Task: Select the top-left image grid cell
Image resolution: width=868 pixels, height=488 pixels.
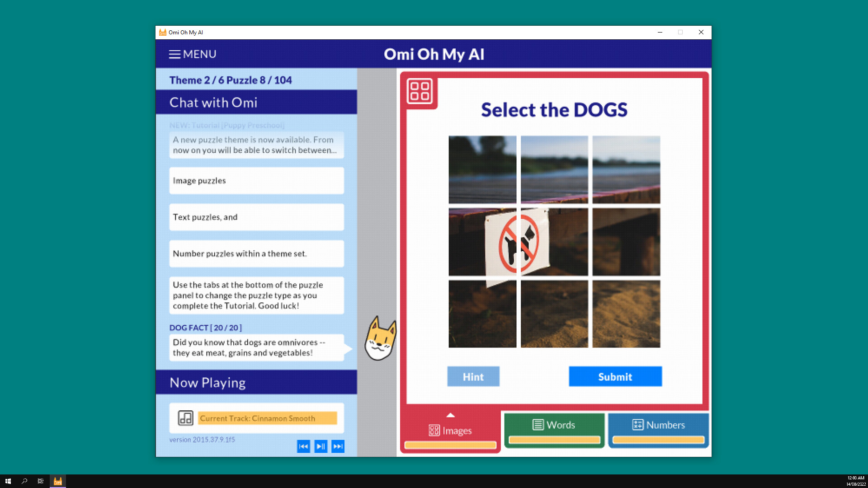Action: tap(481, 169)
